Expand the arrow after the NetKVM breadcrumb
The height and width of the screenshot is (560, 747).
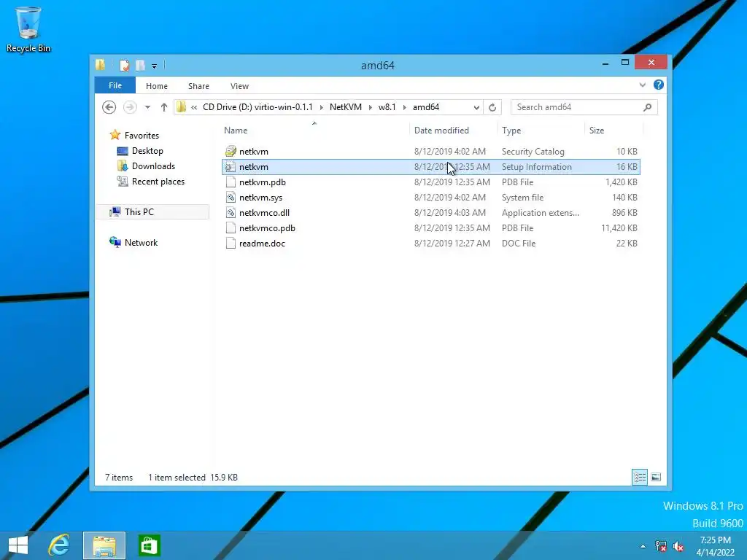click(x=370, y=107)
